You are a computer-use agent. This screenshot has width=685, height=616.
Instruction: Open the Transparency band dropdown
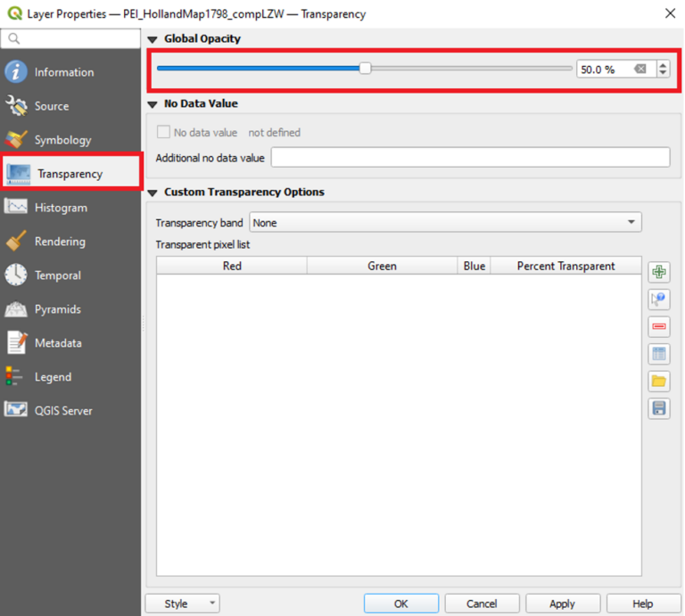[x=445, y=222]
